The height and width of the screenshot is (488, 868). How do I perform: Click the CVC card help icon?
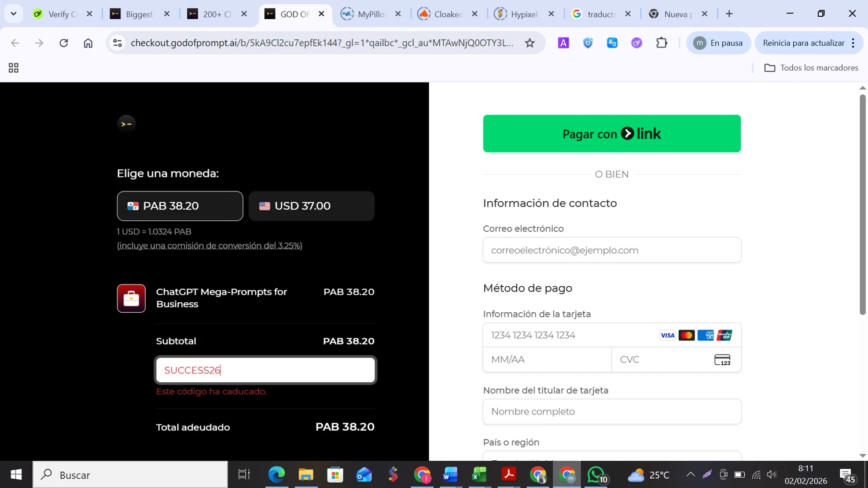point(722,360)
